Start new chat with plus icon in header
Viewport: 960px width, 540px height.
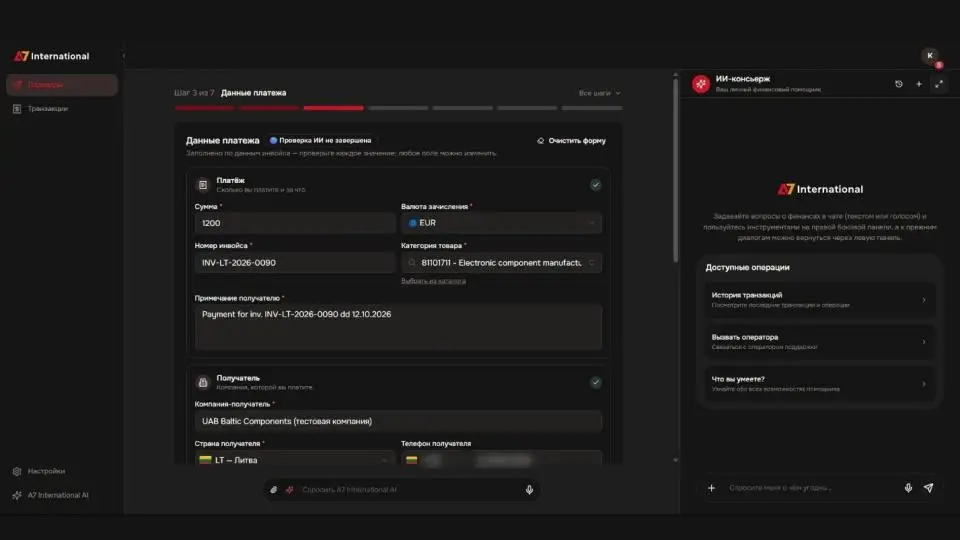tap(918, 84)
